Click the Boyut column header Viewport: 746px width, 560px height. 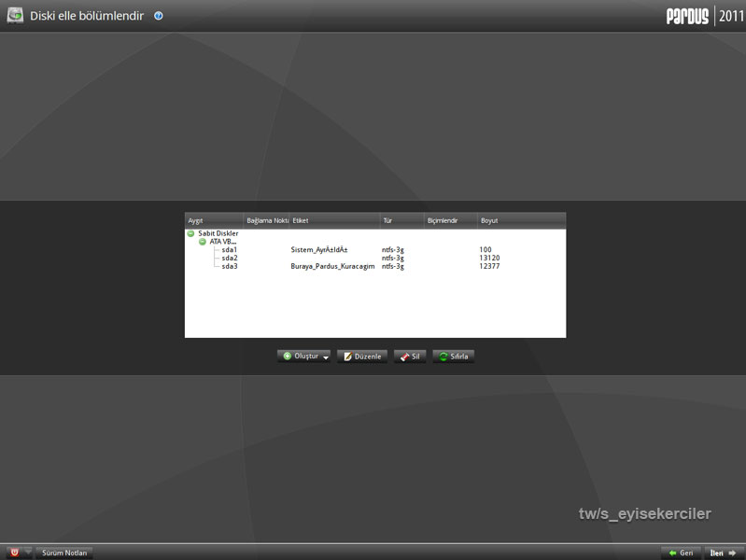point(521,221)
